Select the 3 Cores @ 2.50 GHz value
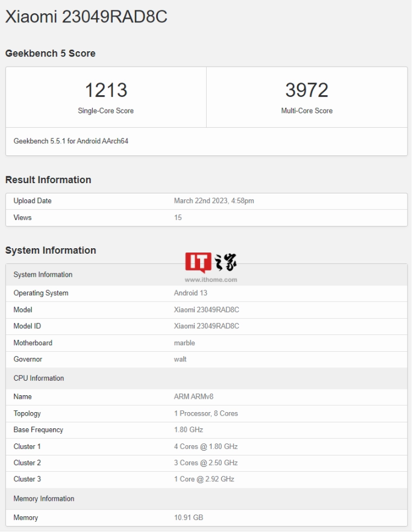The width and height of the screenshot is (414, 532). (x=205, y=463)
